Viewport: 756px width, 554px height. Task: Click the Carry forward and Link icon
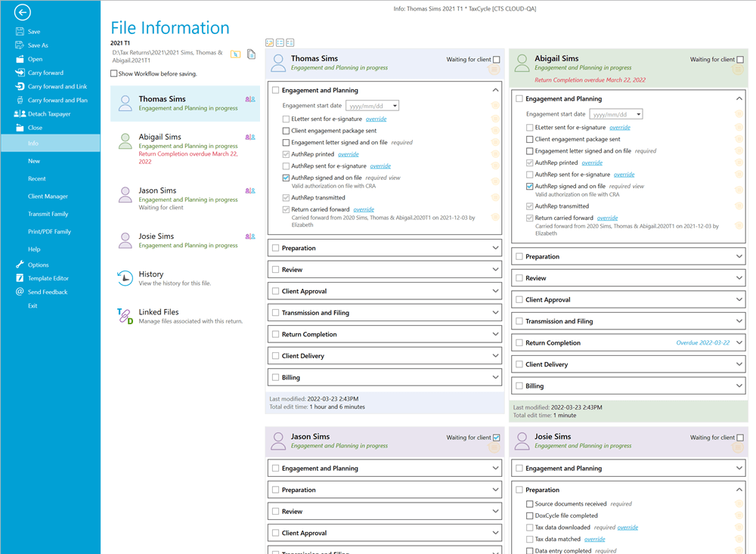pos(20,86)
